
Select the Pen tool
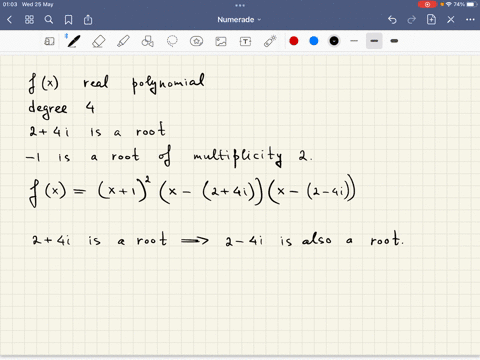point(73,41)
